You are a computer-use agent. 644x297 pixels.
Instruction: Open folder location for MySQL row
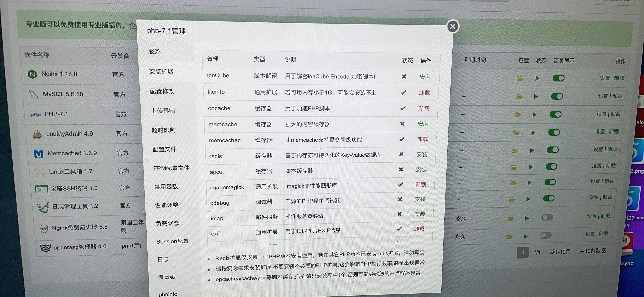[x=519, y=96]
